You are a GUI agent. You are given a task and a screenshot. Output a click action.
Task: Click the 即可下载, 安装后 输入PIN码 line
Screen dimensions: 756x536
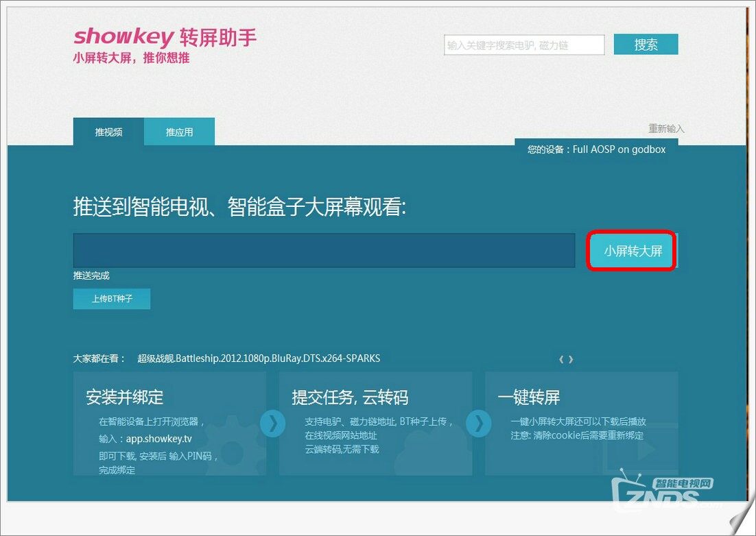(158, 456)
